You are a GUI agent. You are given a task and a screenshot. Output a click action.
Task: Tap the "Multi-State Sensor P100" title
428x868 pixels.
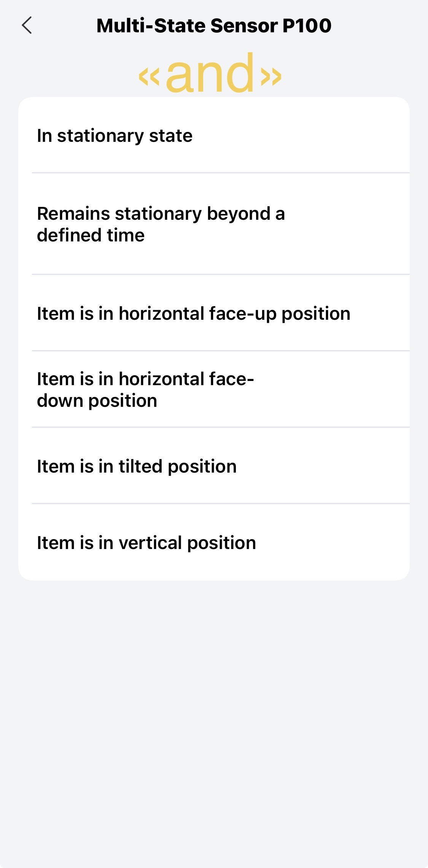coord(214,26)
